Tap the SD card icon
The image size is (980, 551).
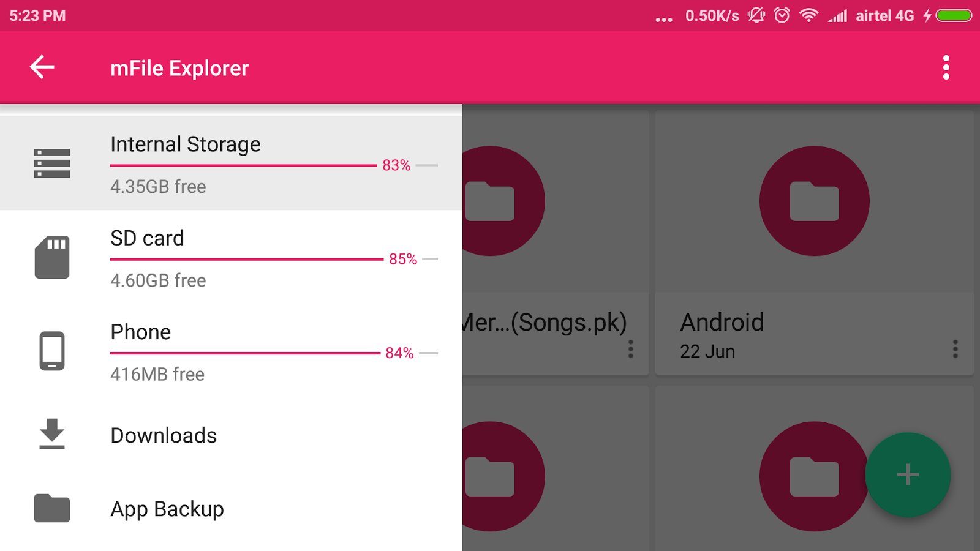[52, 257]
